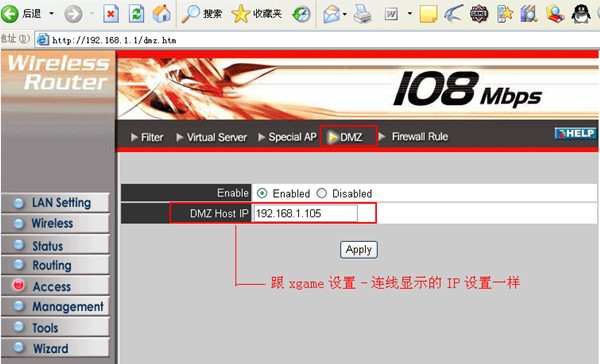Open the Mail envelope toolbar icon

(x=331, y=15)
